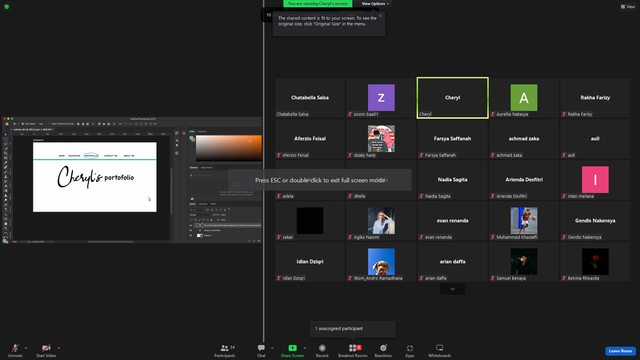Start recording with the Record icon
The width and height of the screenshot is (640, 360).
pos(322,348)
